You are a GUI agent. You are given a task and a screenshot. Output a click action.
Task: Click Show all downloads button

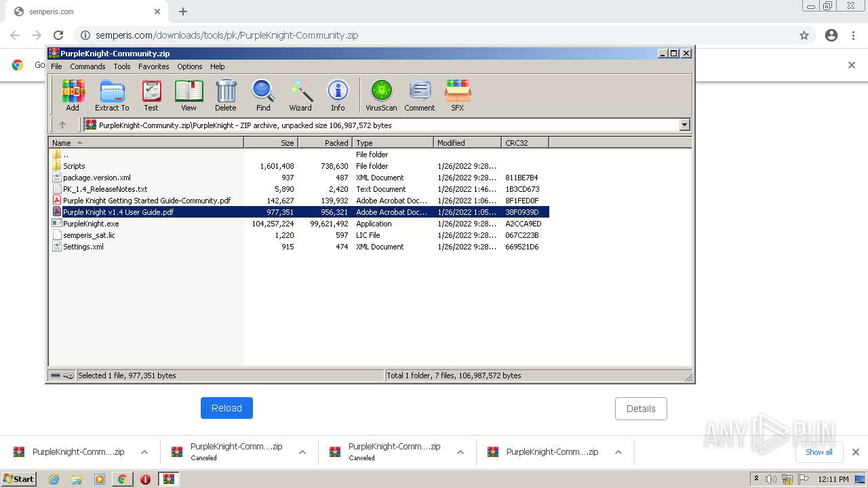coord(819,452)
